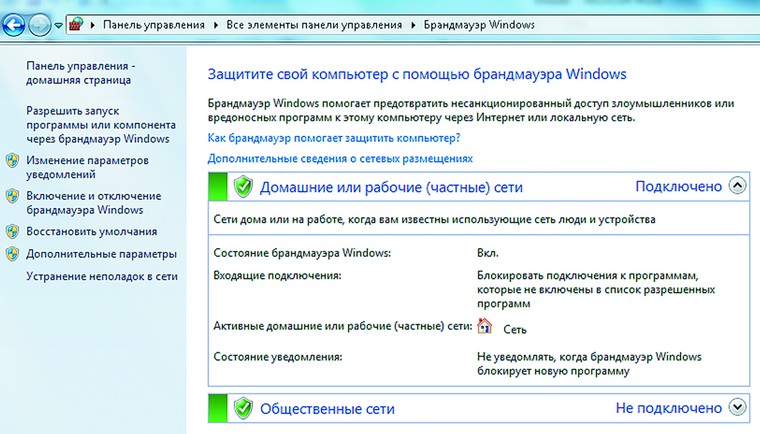Expand the Общественные сети section
The height and width of the screenshot is (434, 760).
pyautogui.click(x=737, y=407)
